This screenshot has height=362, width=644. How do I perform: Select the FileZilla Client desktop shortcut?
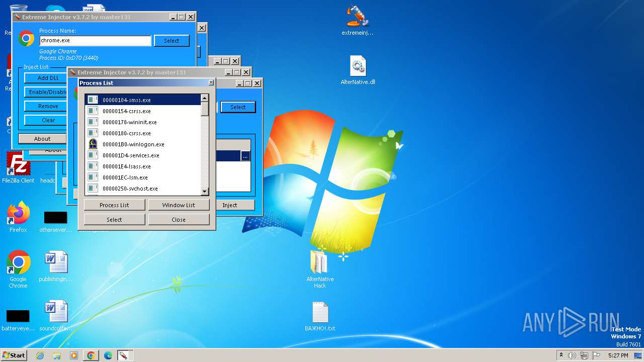tap(18, 168)
